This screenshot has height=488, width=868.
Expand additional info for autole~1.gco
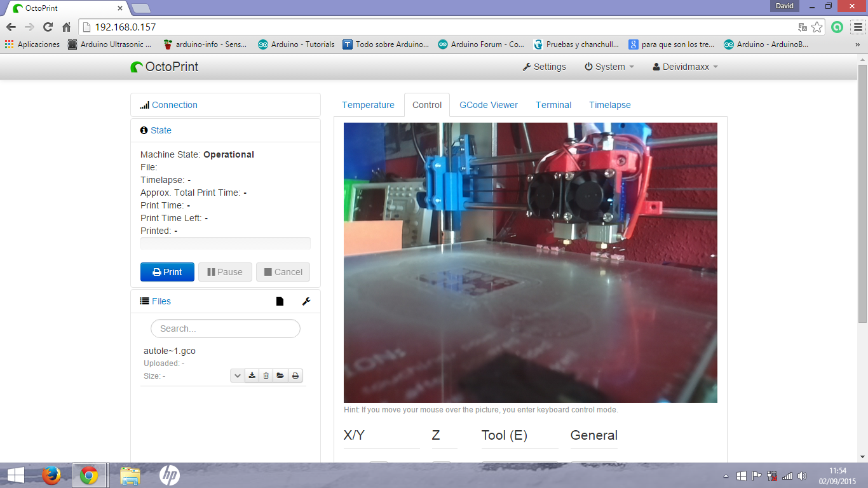pos(237,376)
